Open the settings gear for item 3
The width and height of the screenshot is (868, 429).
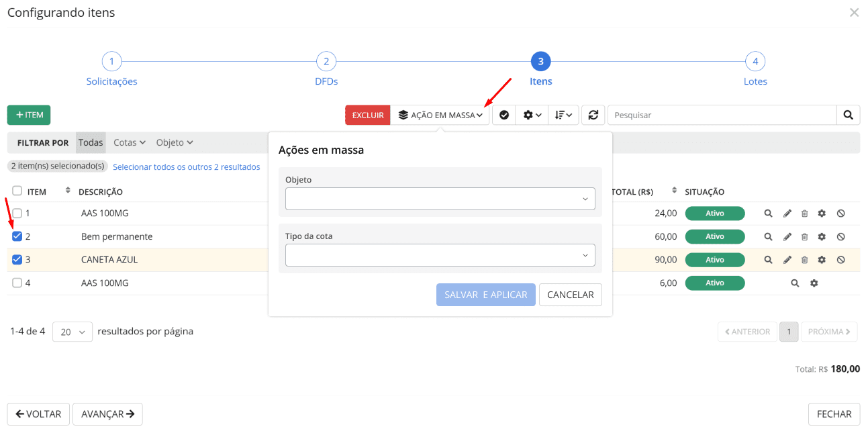[822, 260]
